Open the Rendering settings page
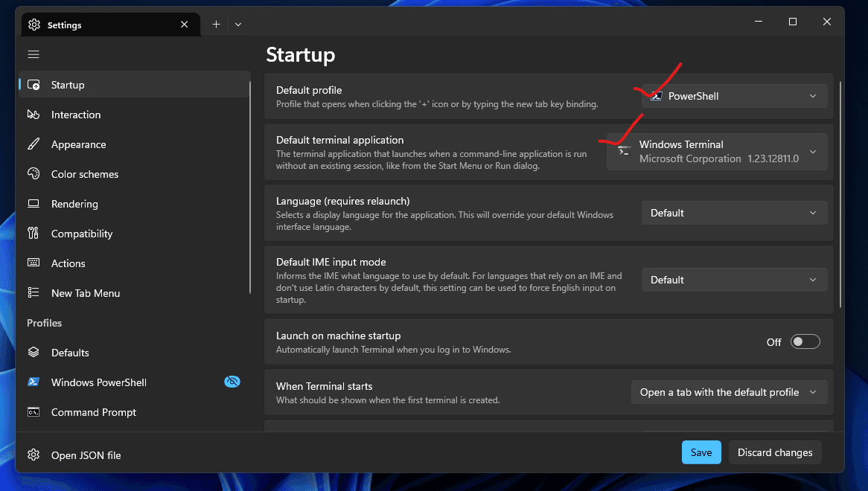 tap(135, 204)
